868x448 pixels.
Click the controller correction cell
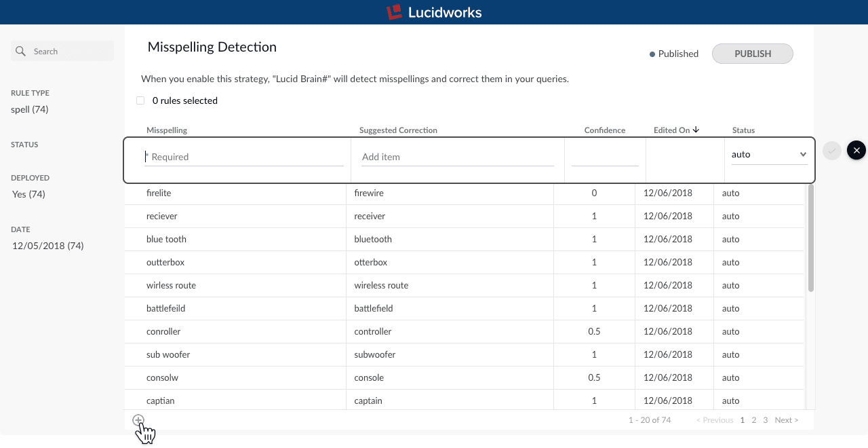coord(450,332)
